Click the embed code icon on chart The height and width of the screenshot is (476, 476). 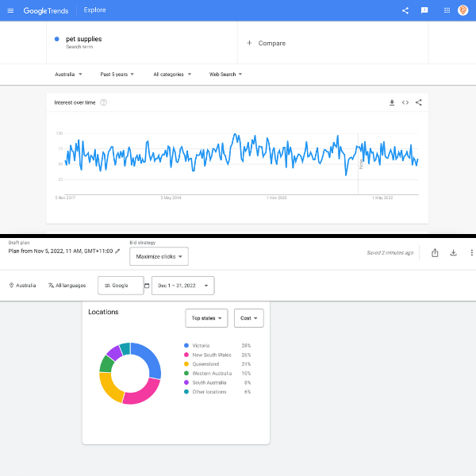tap(405, 102)
